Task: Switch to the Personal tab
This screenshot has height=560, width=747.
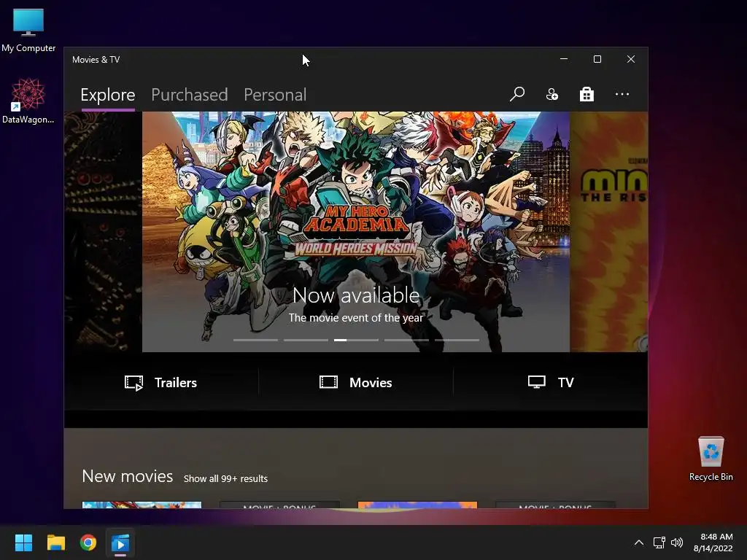Action: pos(275,95)
